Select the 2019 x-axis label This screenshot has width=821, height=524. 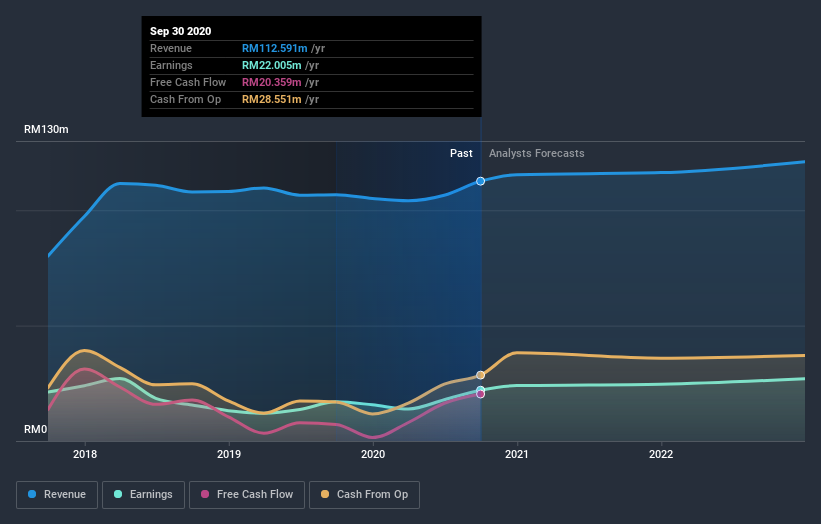[229, 454]
